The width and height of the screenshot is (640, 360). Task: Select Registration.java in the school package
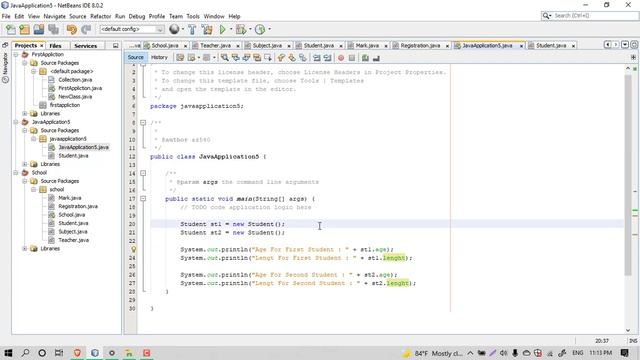click(78, 207)
